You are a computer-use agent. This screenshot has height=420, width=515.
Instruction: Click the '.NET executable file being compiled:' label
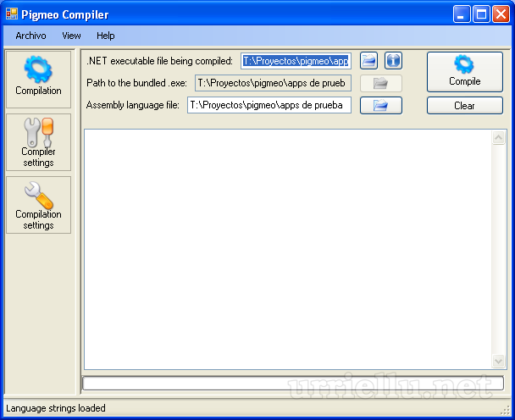159,61
